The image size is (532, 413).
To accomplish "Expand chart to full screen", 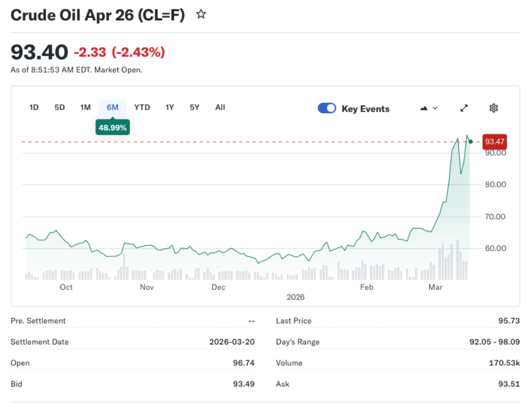I will 464,108.
